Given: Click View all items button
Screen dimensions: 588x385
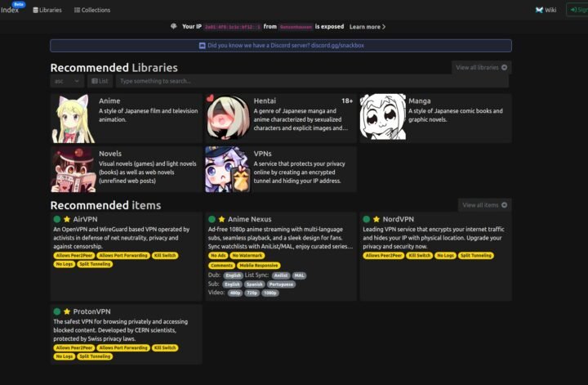Looking at the screenshot, I should pyautogui.click(x=484, y=205).
